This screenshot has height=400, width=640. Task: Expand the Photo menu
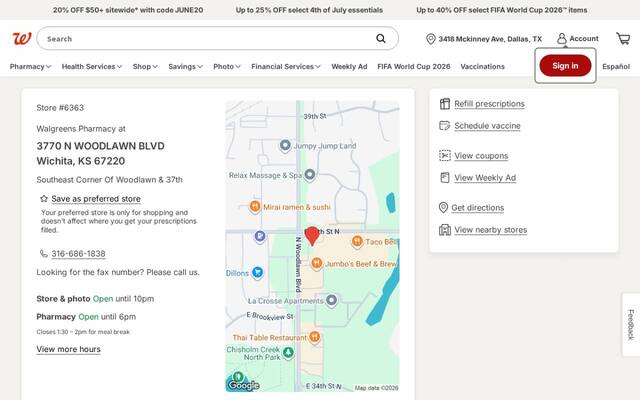(227, 67)
